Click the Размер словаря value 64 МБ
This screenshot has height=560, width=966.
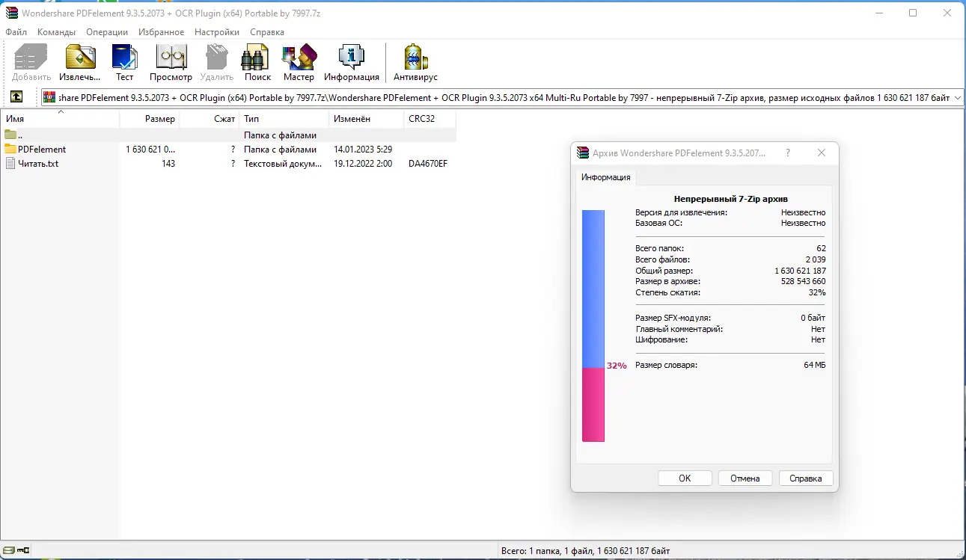[x=815, y=365]
